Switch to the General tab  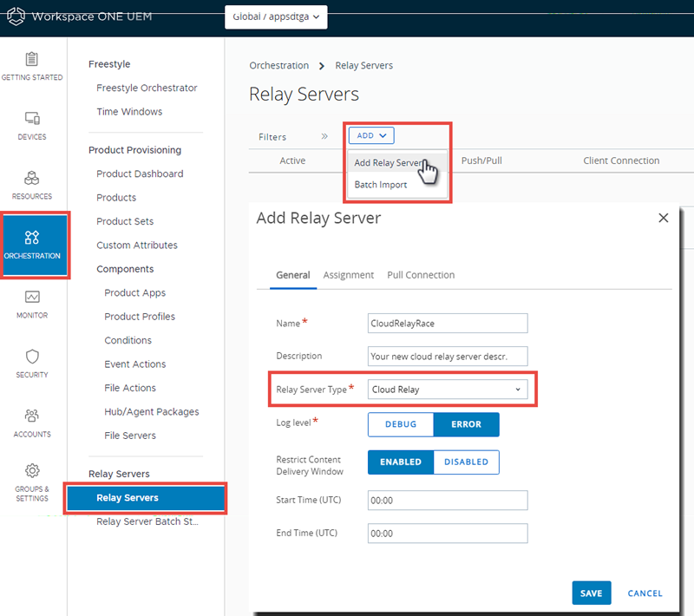pyautogui.click(x=293, y=275)
